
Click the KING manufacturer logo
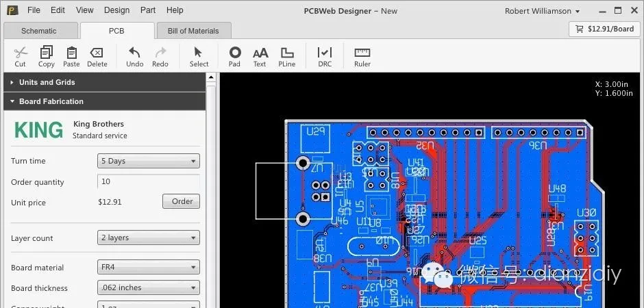tap(38, 130)
